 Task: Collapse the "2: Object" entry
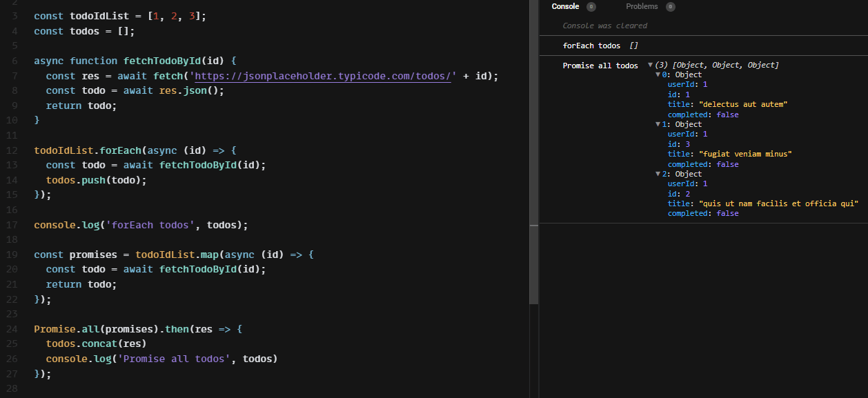pyautogui.click(x=658, y=174)
